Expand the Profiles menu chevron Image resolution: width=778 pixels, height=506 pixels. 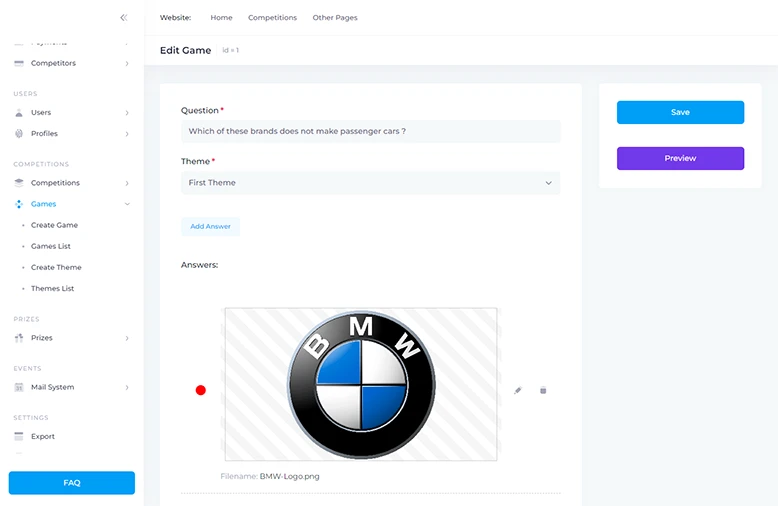click(127, 134)
